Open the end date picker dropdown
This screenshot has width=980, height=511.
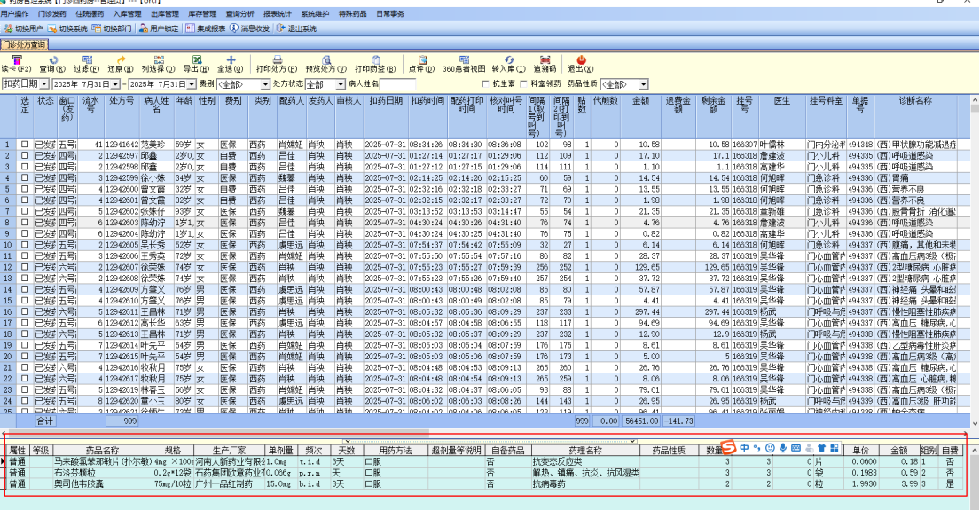192,83
